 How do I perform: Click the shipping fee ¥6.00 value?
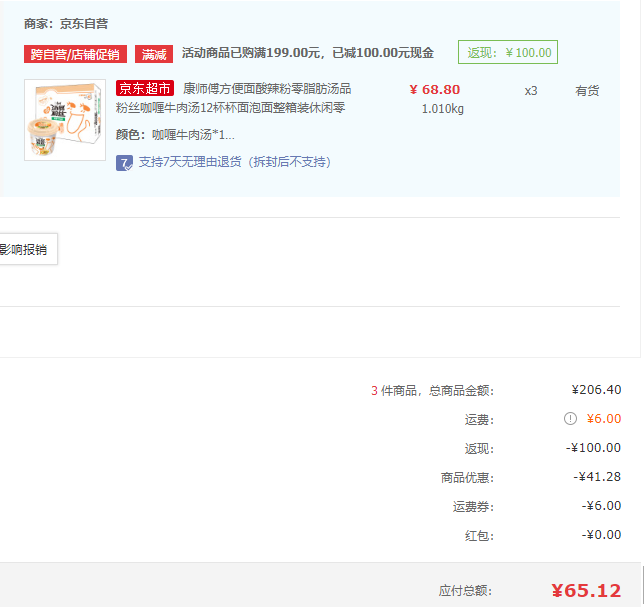603,419
